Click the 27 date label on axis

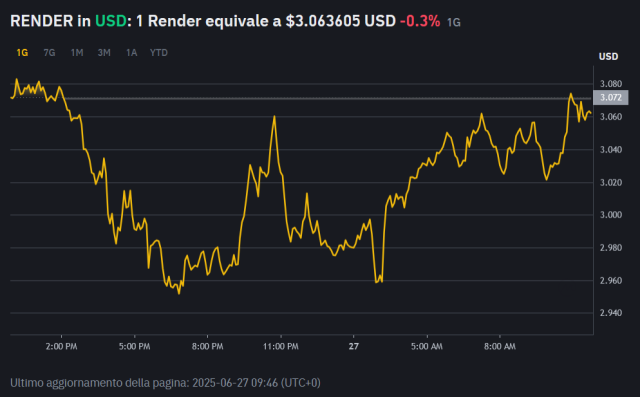click(353, 346)
